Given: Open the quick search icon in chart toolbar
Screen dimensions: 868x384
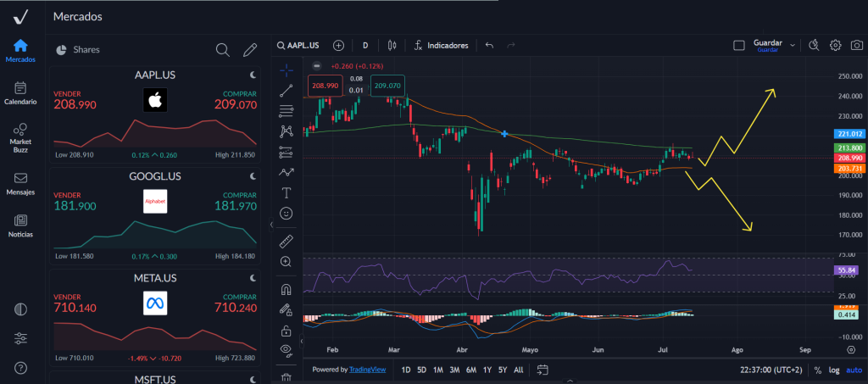Looking at the screenshot, I should [x=814, y=46].
